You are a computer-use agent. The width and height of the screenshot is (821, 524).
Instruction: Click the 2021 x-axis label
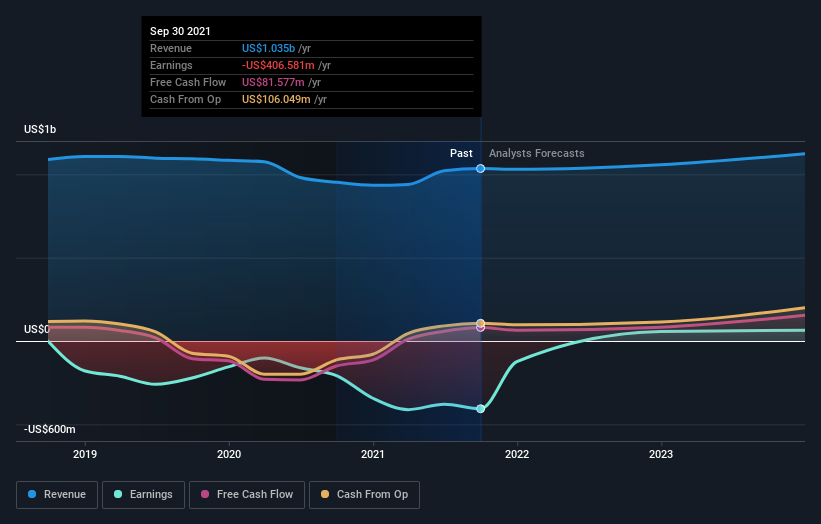373,454
